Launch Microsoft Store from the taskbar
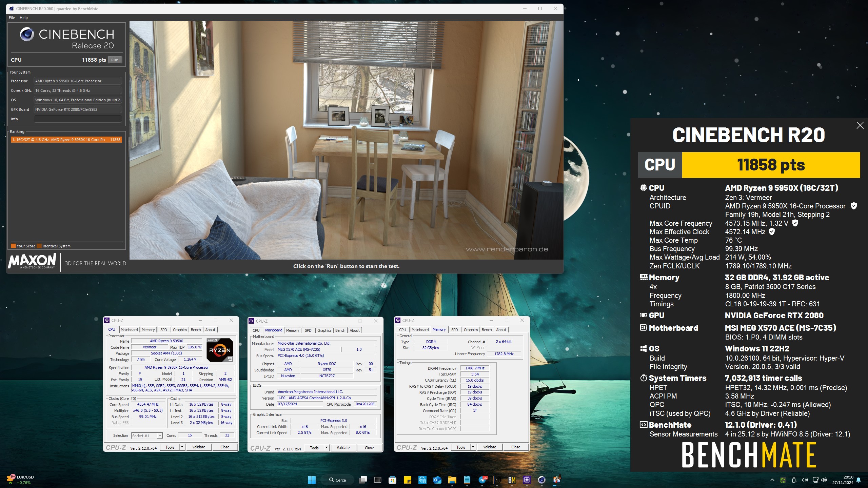This screenshot has height=488, width=868. pos(392,480)
